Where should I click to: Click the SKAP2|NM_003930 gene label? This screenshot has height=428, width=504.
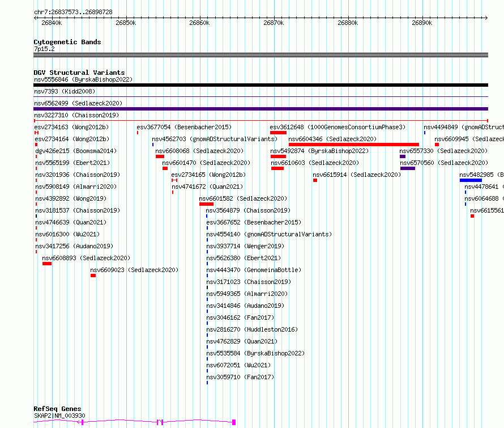click(59, 416)
